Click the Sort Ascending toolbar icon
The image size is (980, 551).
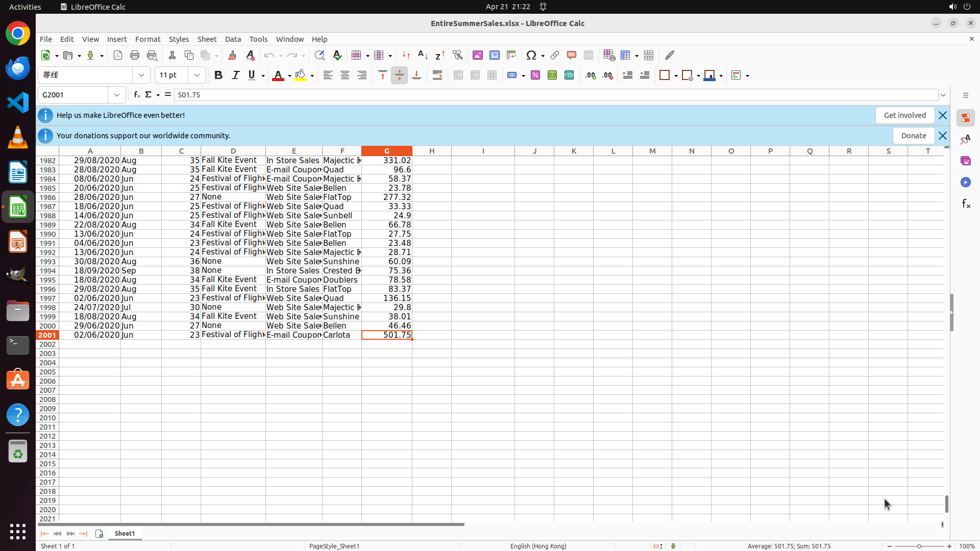click(x=423, y=55)
